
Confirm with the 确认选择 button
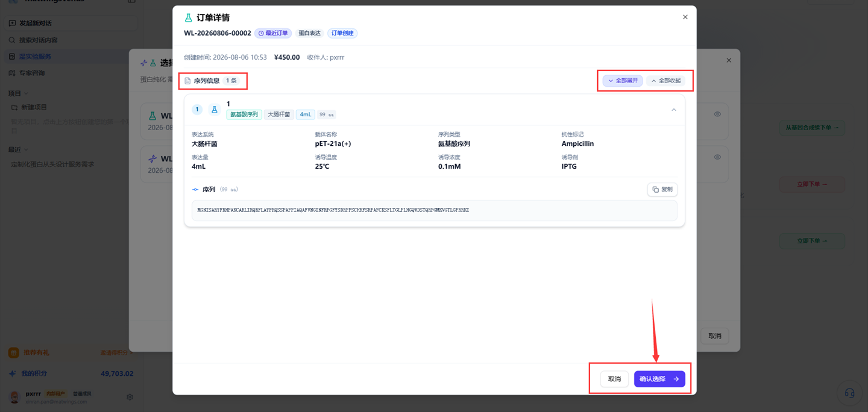(659, 379)
